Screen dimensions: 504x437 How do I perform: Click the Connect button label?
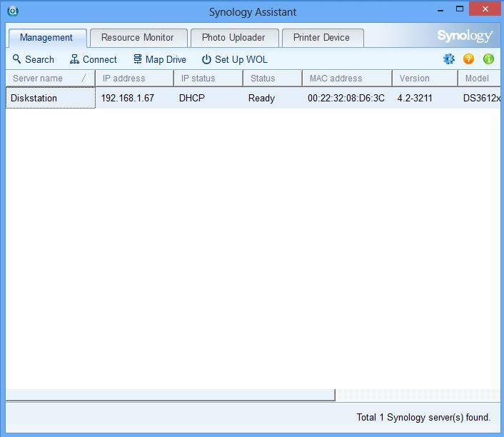100,59
